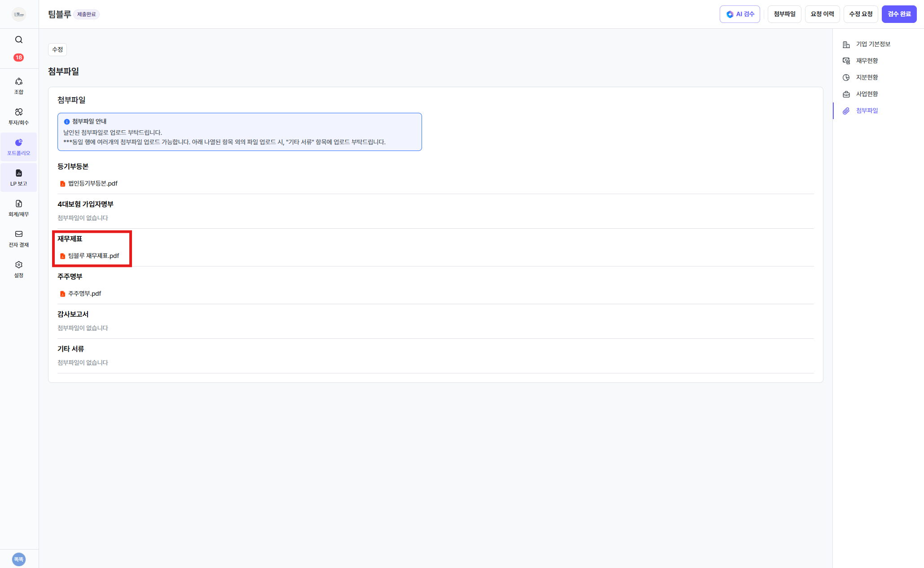Click the company logo at top left
The height and width of the screenshot is (568, 924).
pos(19,14)
